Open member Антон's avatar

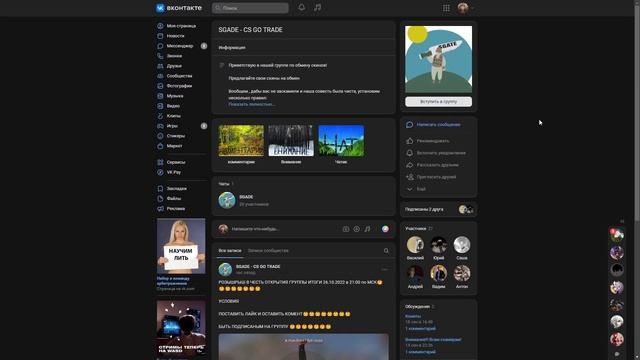tap(462, 273)
